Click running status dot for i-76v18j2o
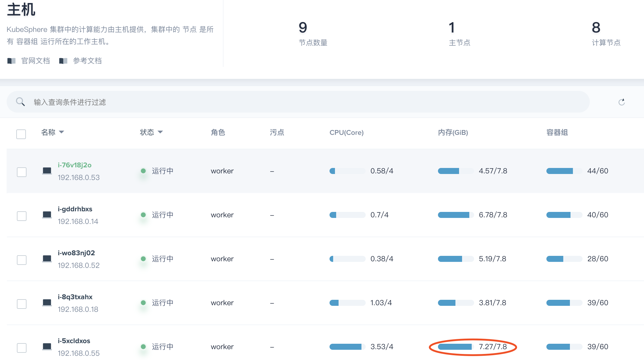Image resolution: width=644 pixels, height=360 pixels. tap(143, 171)
